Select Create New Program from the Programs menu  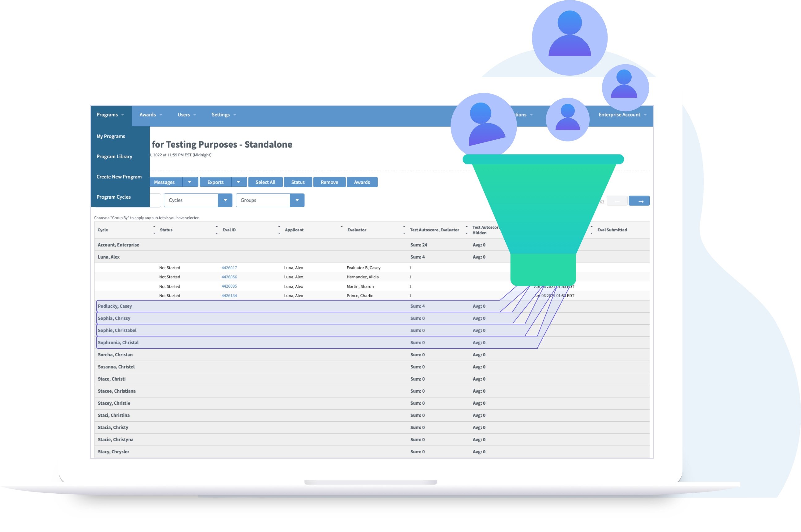119,176
